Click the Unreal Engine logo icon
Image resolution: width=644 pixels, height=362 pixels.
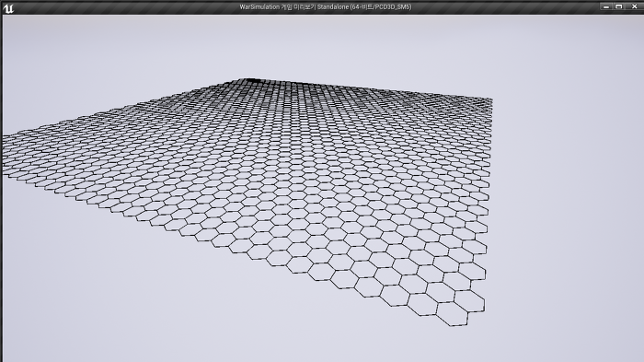8,7
